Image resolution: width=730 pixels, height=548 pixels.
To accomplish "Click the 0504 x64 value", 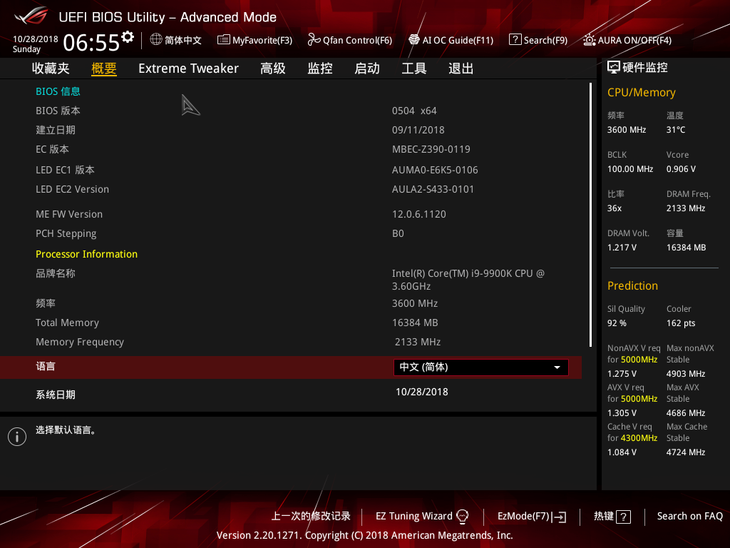I will tap(414, 111).
